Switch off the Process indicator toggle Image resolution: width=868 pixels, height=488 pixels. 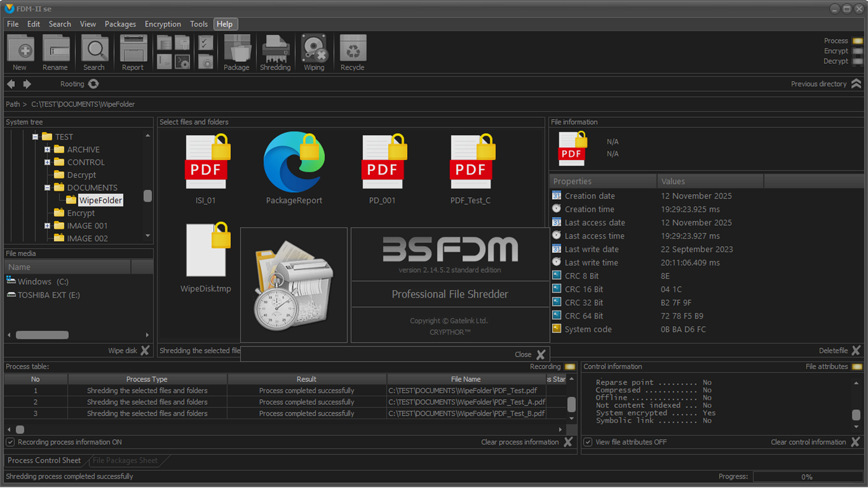(858, 40)
